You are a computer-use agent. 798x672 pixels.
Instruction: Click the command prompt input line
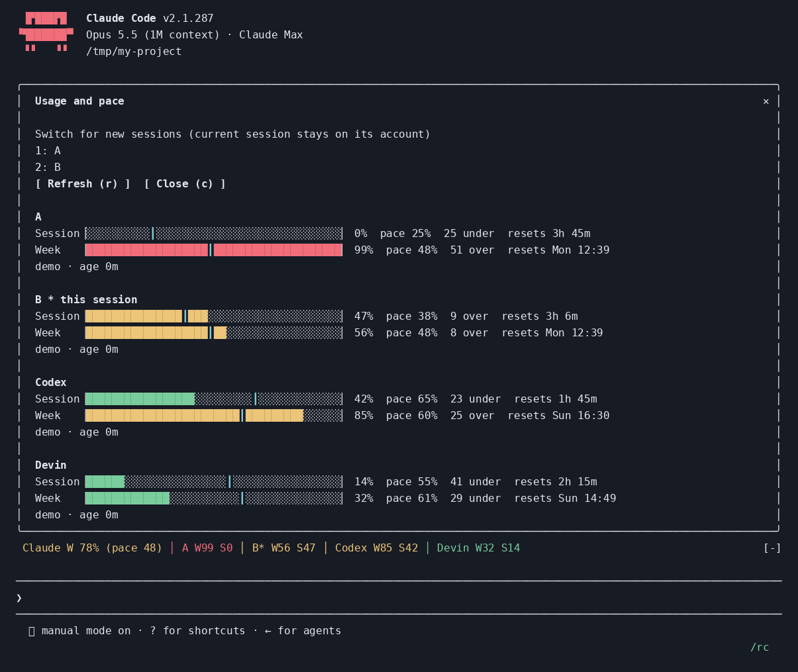point(399,598)
